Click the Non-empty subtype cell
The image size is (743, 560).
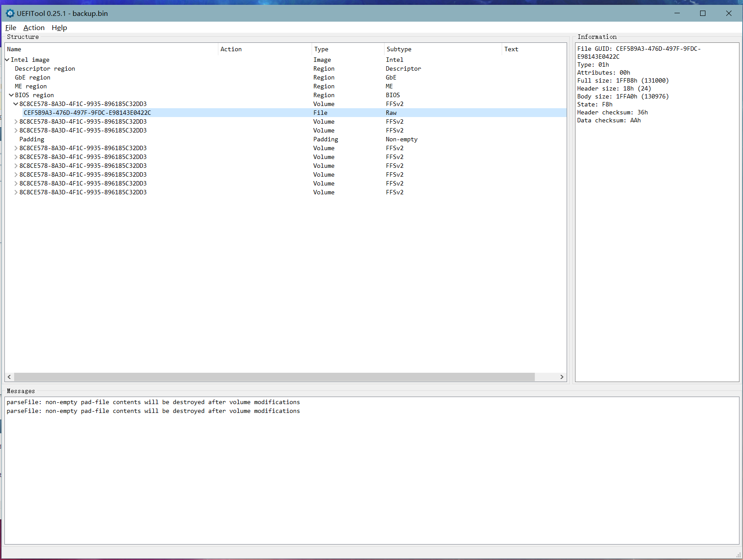point(401,139)
